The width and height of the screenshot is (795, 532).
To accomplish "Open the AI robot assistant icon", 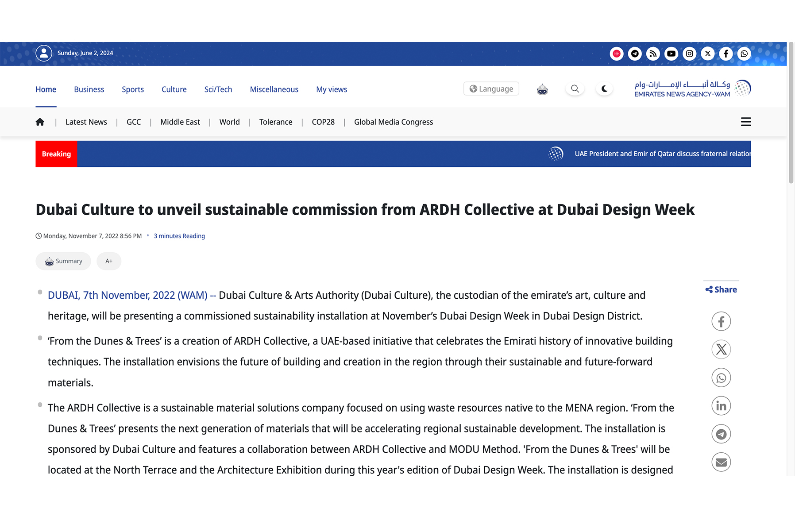I will point(542,89).
